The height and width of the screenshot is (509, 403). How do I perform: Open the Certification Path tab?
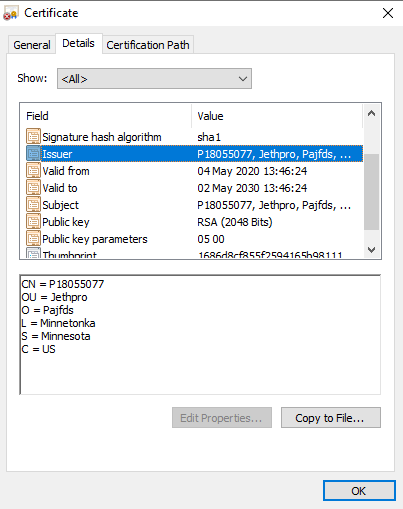pos(148,45)
